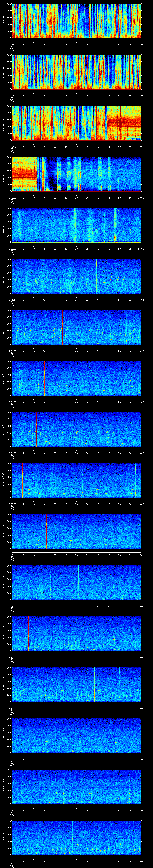Click the spectrogram panel starting at 9:21:00
The image size is (153, 868).
pyautogui.click(x=77, y=276)
